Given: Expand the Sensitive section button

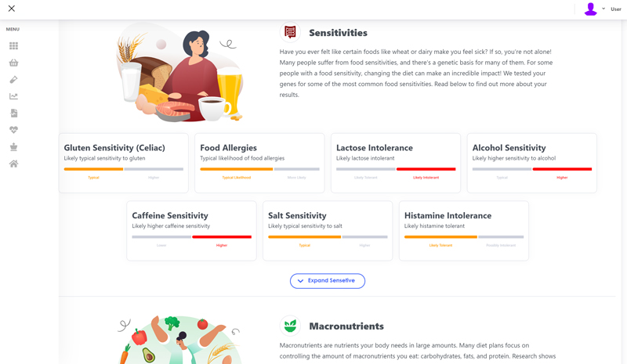Looking at the screenshot, I should click(x=328, y=281).
